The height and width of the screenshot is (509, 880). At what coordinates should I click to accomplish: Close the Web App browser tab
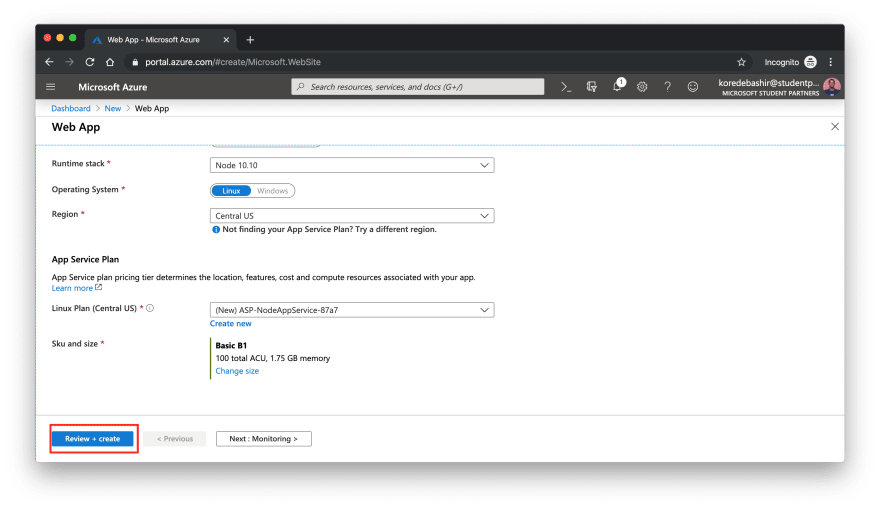(226, 40)
